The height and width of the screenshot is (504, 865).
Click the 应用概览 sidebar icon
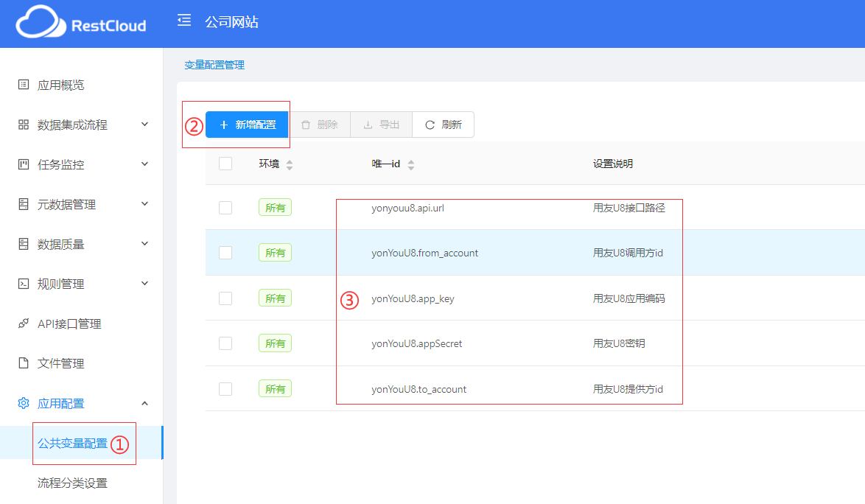pos(24,85)
